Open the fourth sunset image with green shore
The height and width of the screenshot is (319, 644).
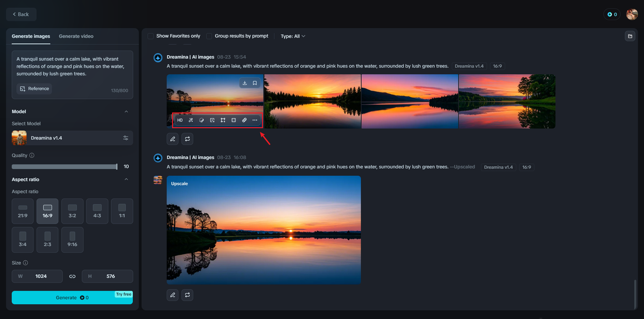[x=507, y=101]
